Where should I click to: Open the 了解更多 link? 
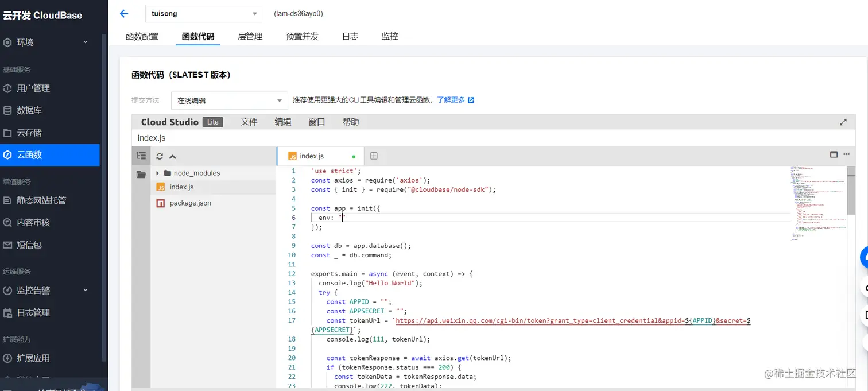click(x=451, y=100)
